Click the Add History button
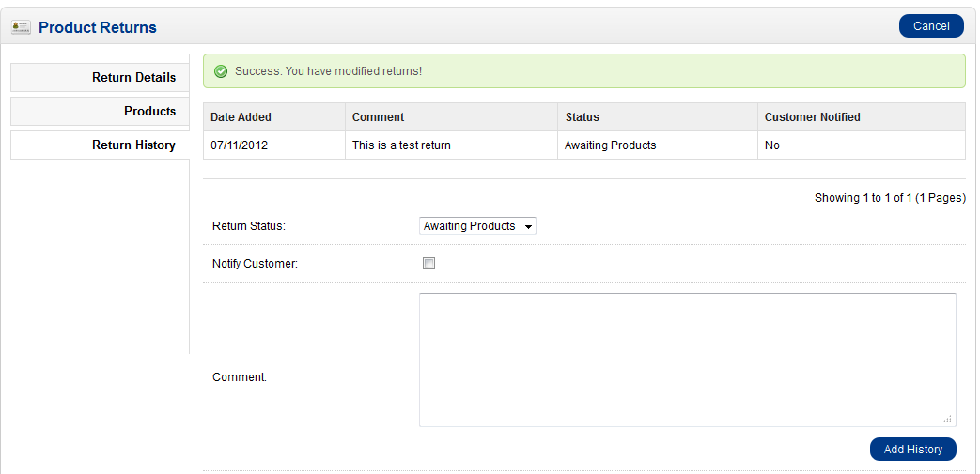Screen dimensions: 980x474 tap(912, 450)
